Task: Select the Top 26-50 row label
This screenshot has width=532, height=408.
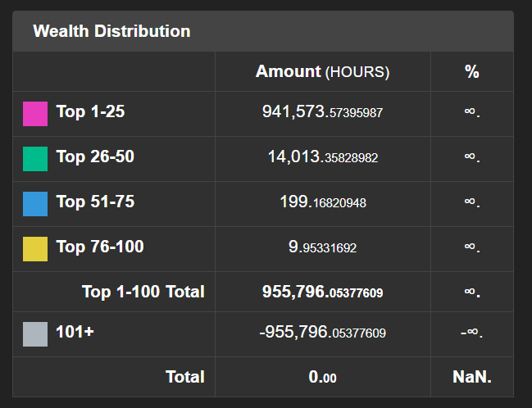Action: [95, 156]
